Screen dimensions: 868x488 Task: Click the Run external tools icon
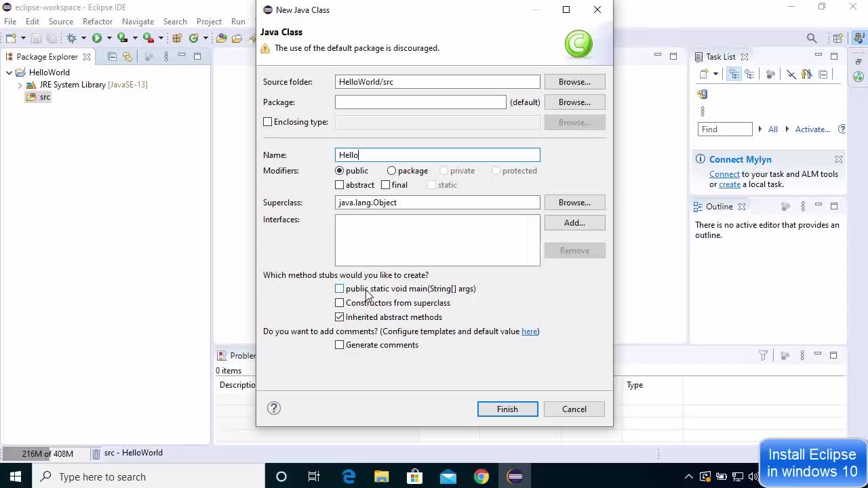tap(148, 38)
